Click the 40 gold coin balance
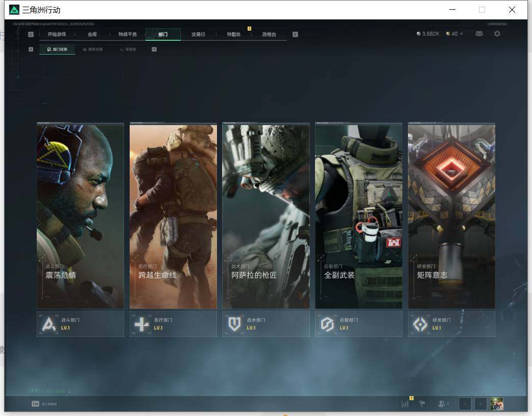This screenshot has width=532, height=416. coord(452,34)
